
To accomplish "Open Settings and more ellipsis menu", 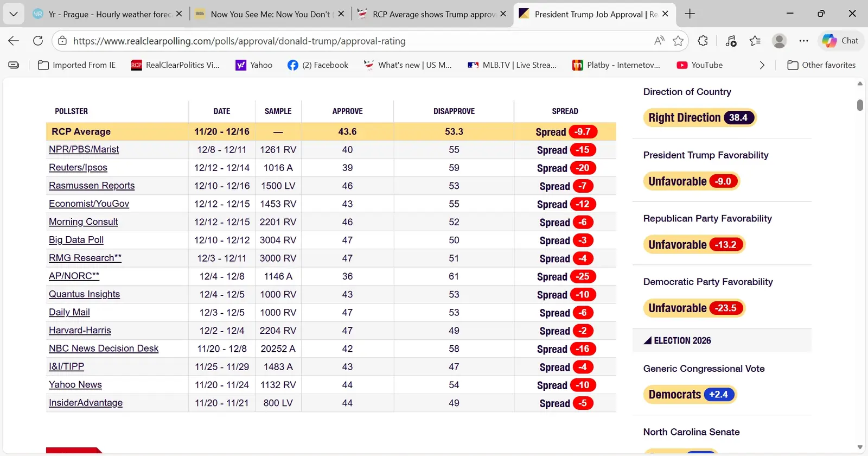I will tap(803, 41).
